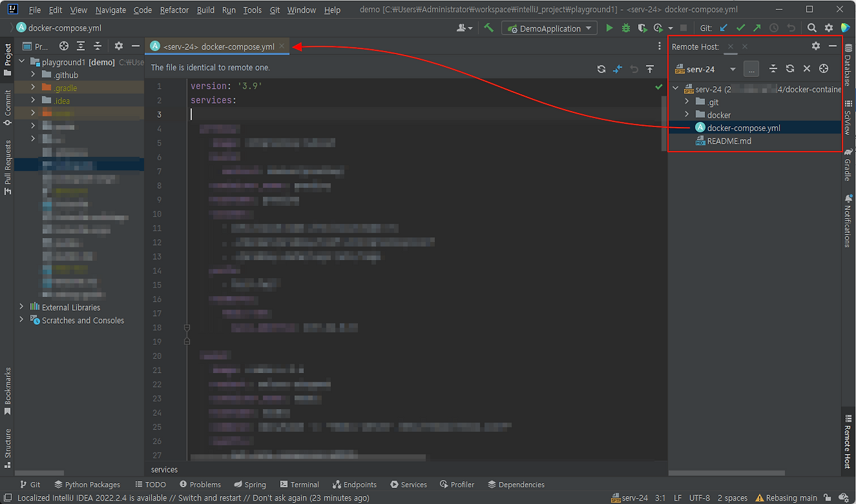Open editor tab options three-dots menu
The image size is (856, 504).
tap(660, 46)
